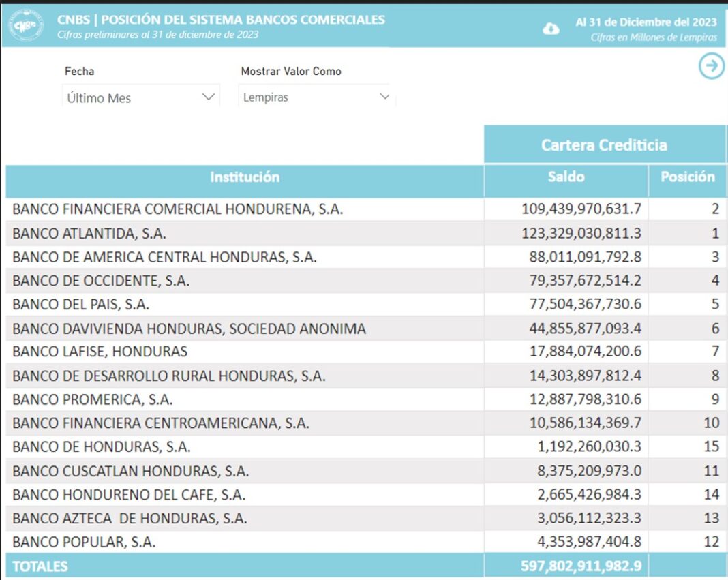The height and width of the screenshot is (580, 728).
Task: Select BANCO POPULAR, S.A. row
Action: [x=84, y=543]
